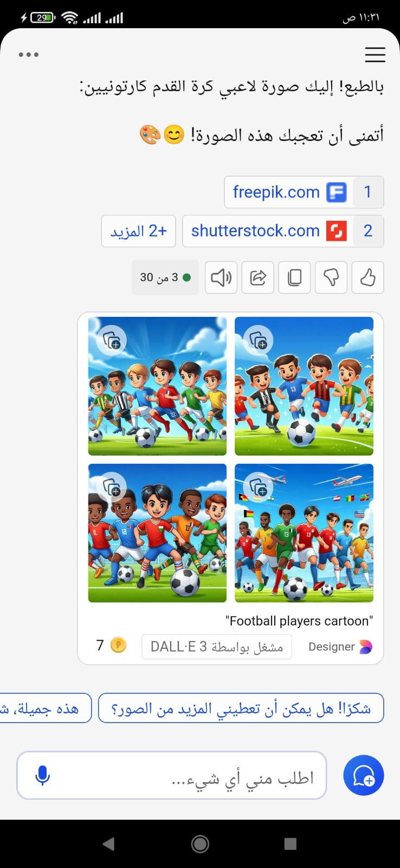Tap the 3 of 30 response counter

pyautogui.click(x=165, y=277)
